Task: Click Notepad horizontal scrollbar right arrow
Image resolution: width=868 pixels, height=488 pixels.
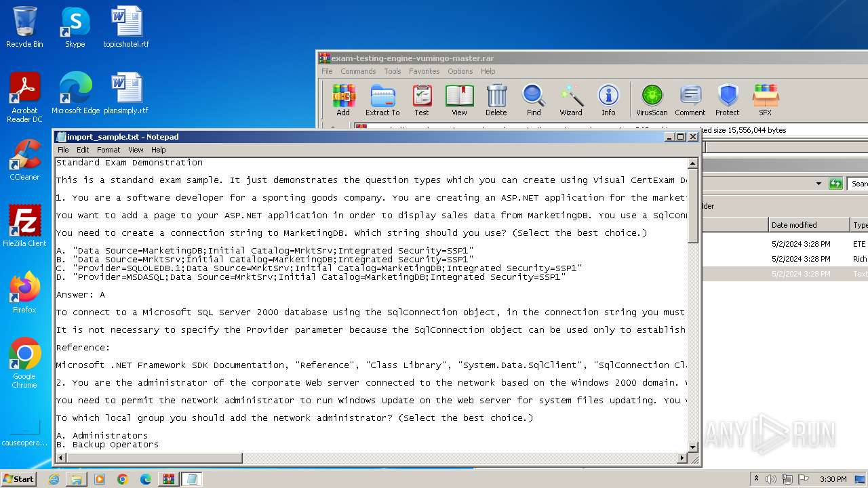Action: click(682, 458)
